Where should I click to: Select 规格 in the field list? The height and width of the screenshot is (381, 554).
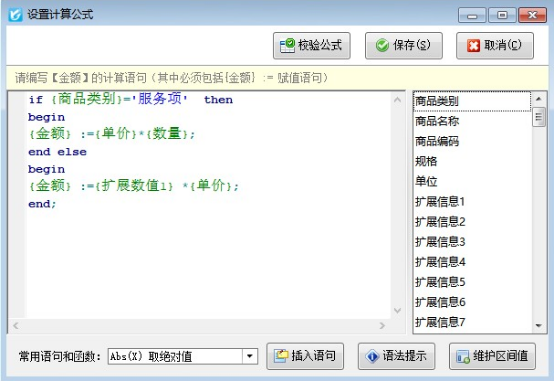coord(472,162)
